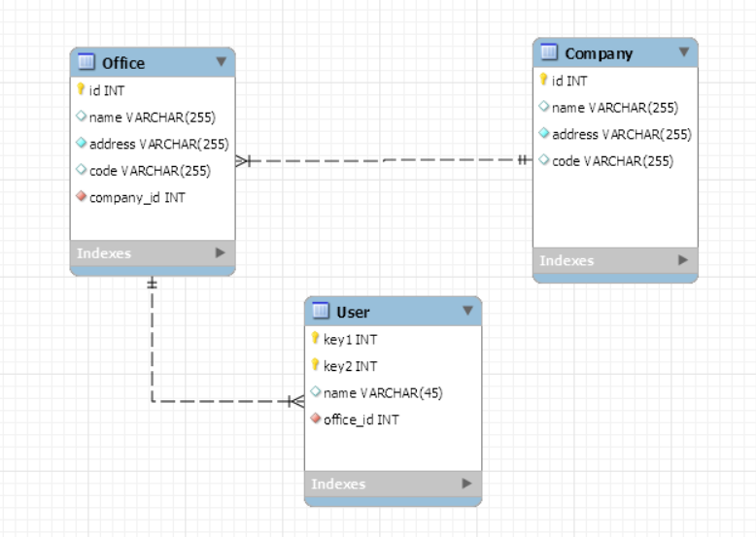The width and height of the screenshot is (756, 537).
Task: Click the key icon next to key2 INT
Action: (x=316, y=366)
